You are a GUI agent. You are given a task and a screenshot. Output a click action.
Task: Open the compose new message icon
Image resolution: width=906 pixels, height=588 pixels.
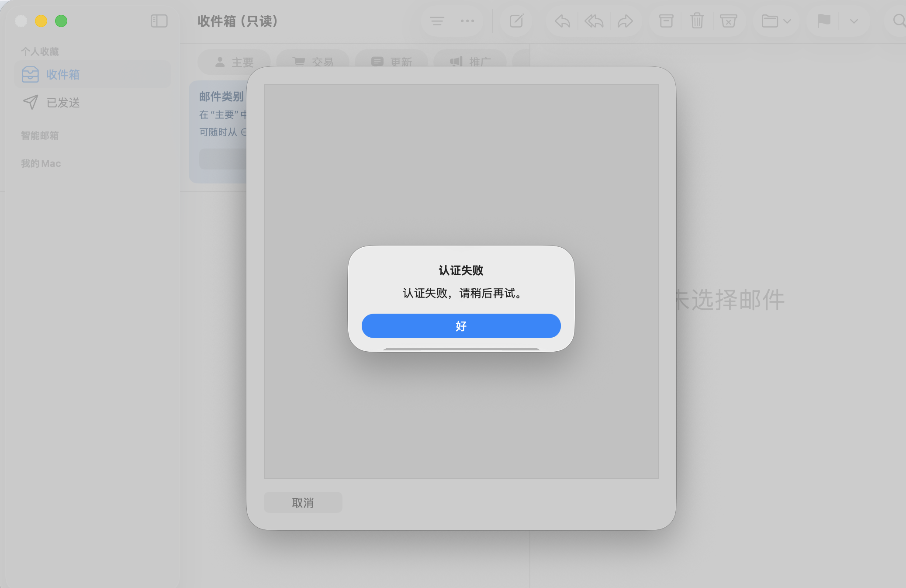tap(517, 21)
